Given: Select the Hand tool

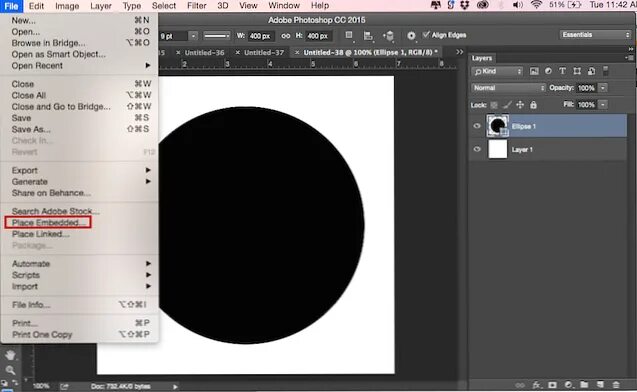Looking at the screenshot, I should (x=10, y=355).
